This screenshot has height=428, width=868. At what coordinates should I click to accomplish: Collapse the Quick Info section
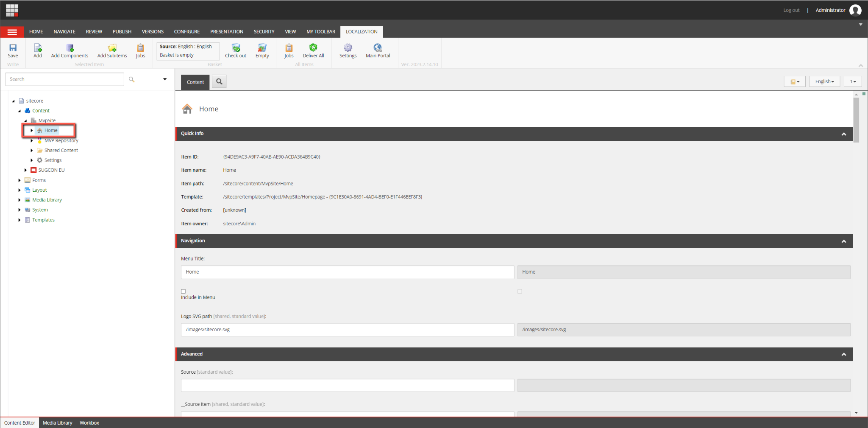coord(843,134)
